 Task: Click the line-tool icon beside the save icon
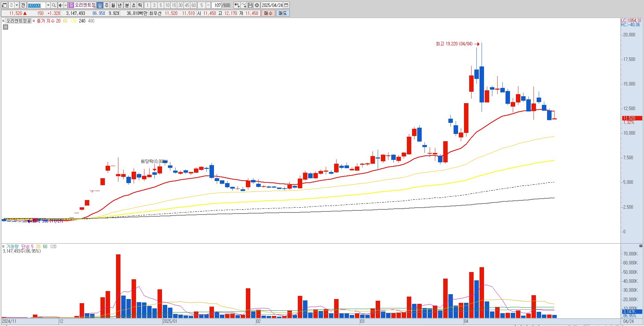(x=244, y=5)
